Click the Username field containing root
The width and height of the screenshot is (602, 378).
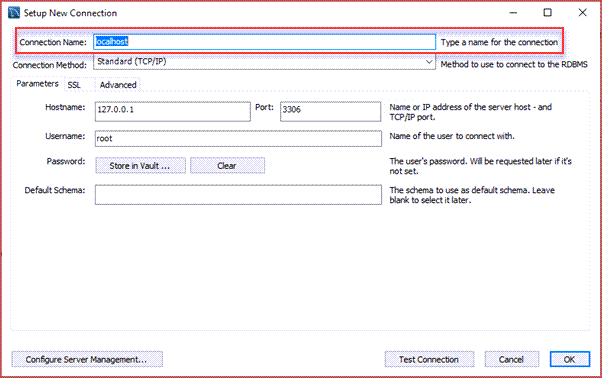[x=238, y=139]
